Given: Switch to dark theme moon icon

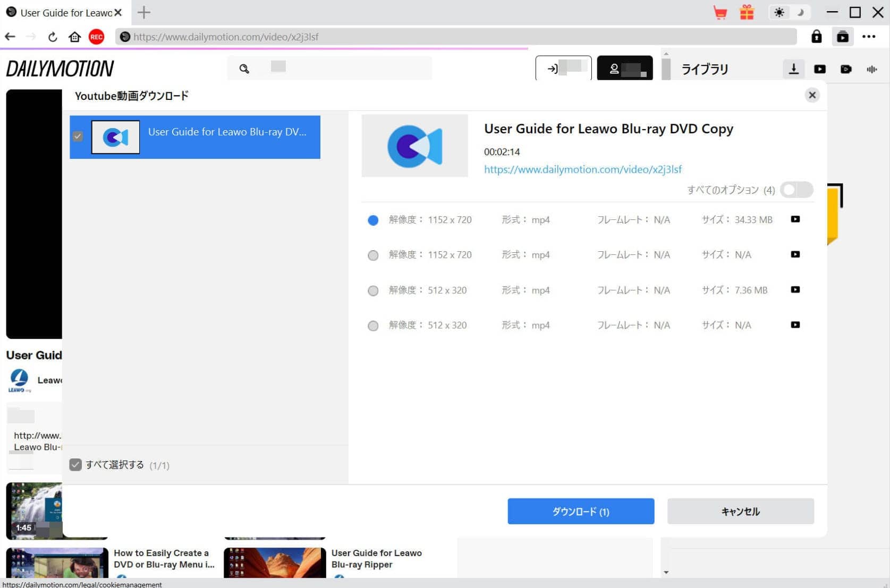Looking at the screenshot, I should (800, 12).
